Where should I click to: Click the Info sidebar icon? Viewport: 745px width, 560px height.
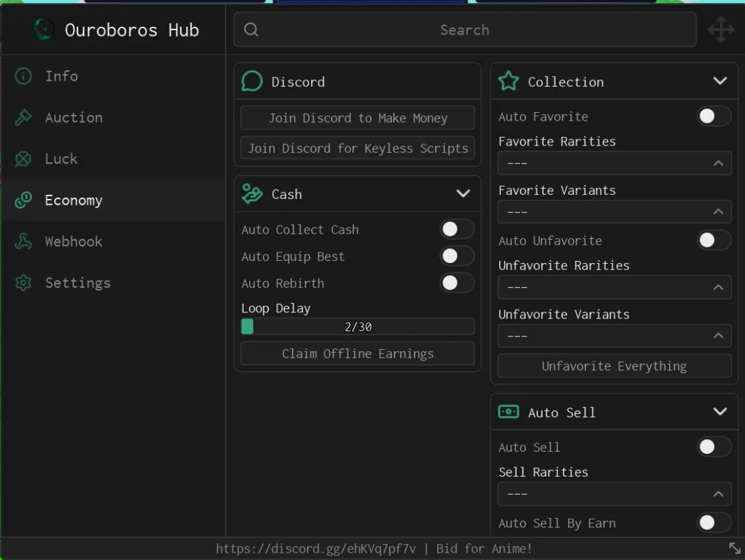23,76
